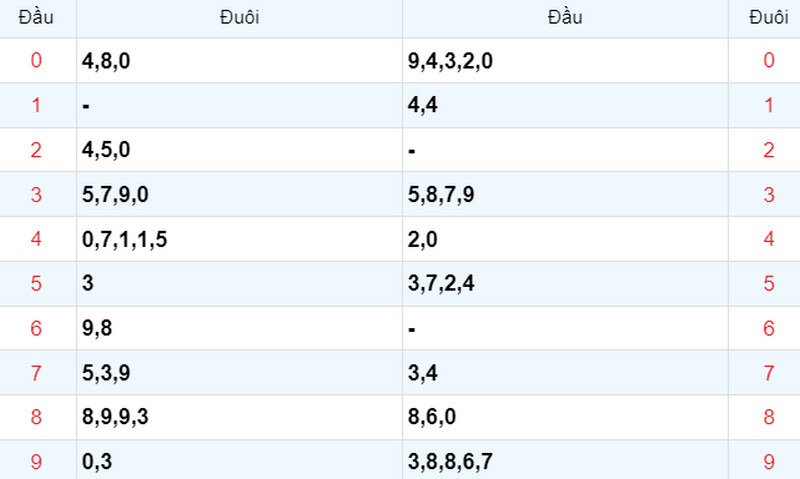The image size is (800, 479).
Task: Click the far-right 'Đuôi' column header
Action: [768, 18]
